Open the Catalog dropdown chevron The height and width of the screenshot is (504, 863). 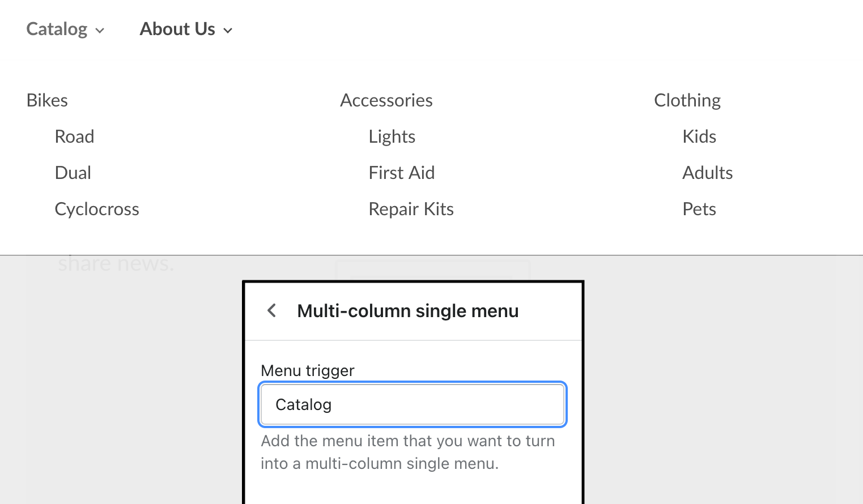coord(99,31)
